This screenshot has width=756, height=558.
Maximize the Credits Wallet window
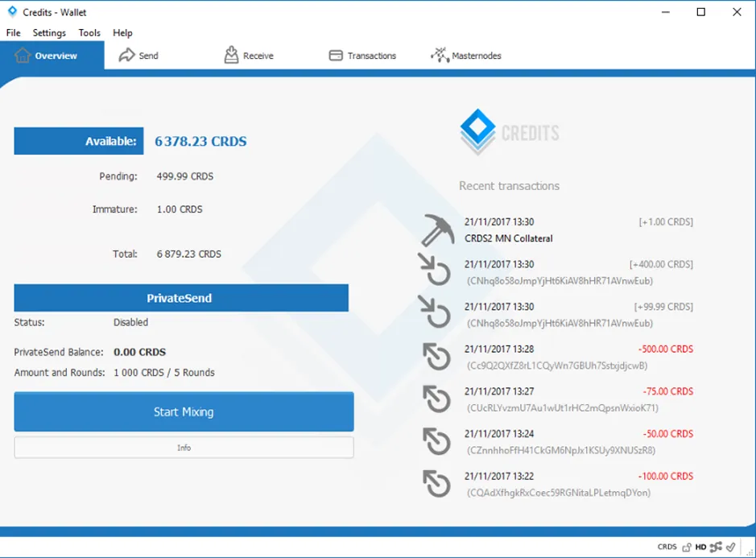click(x=701, y=12)
